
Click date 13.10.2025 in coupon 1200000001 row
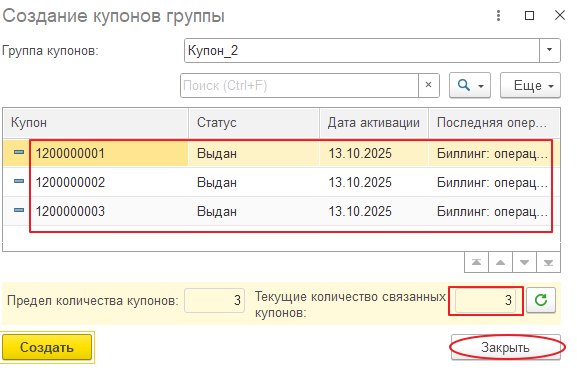coord(360,153)
